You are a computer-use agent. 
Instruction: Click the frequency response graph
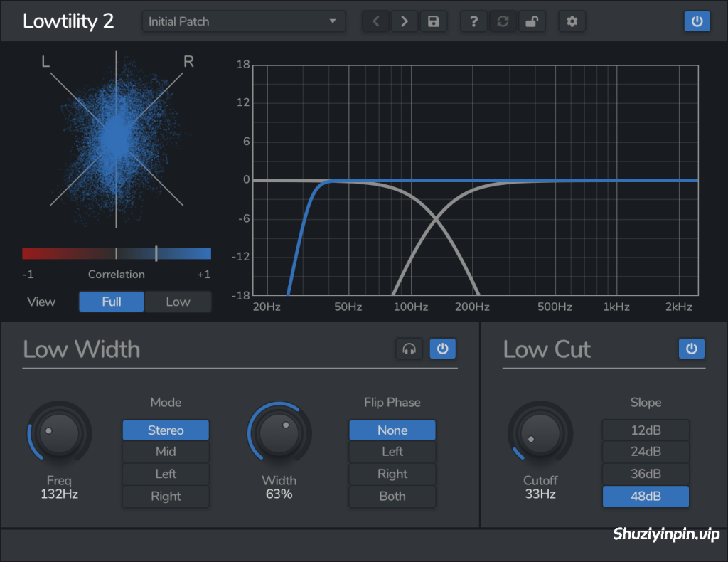coord(476,180)
